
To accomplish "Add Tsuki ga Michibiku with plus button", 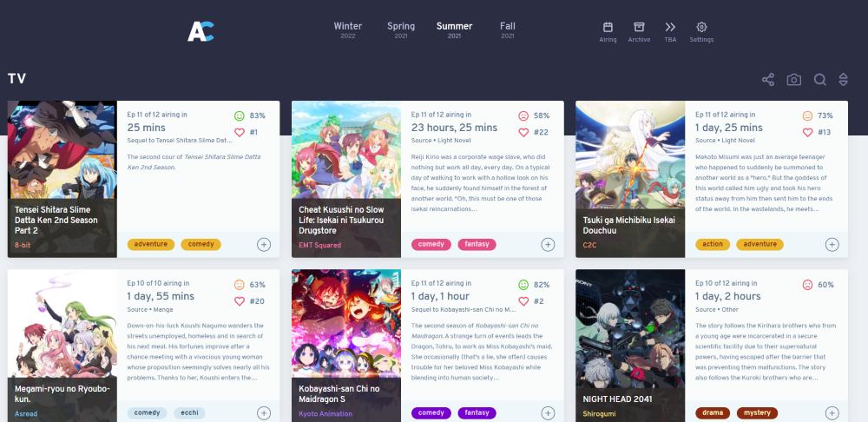I will 832,244.
